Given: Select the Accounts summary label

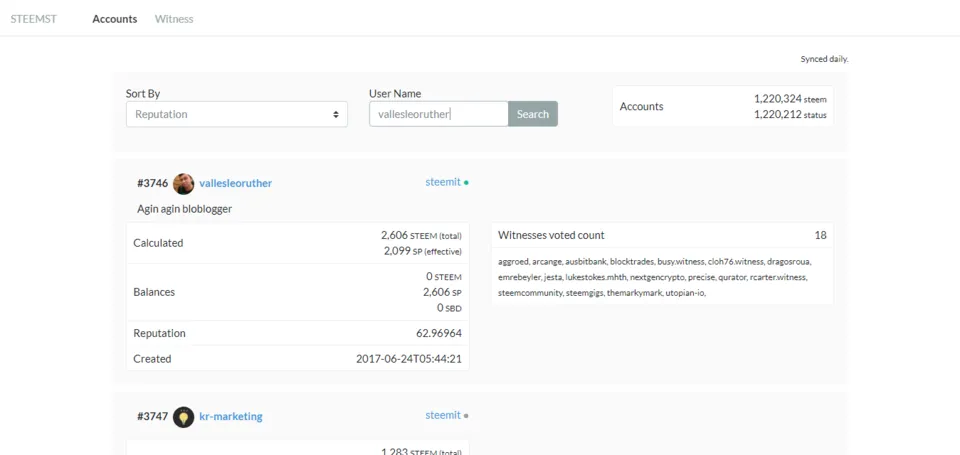Looking at the screenshot, I should 641,107.
